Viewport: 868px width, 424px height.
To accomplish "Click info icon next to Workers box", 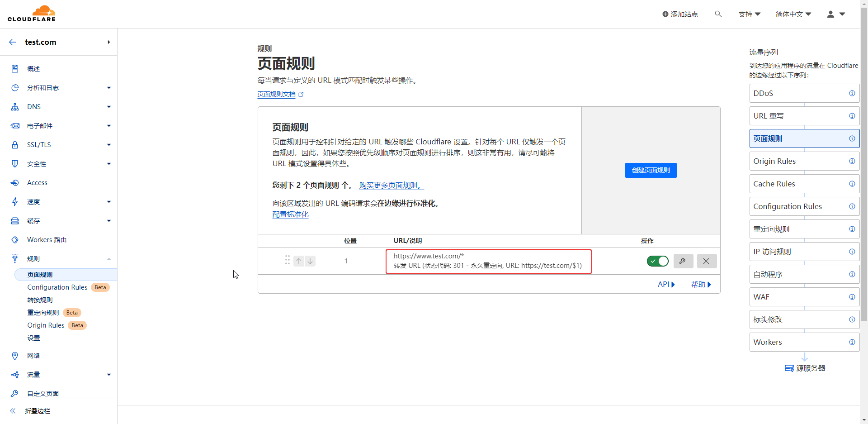I will click(x=852, y=342).
